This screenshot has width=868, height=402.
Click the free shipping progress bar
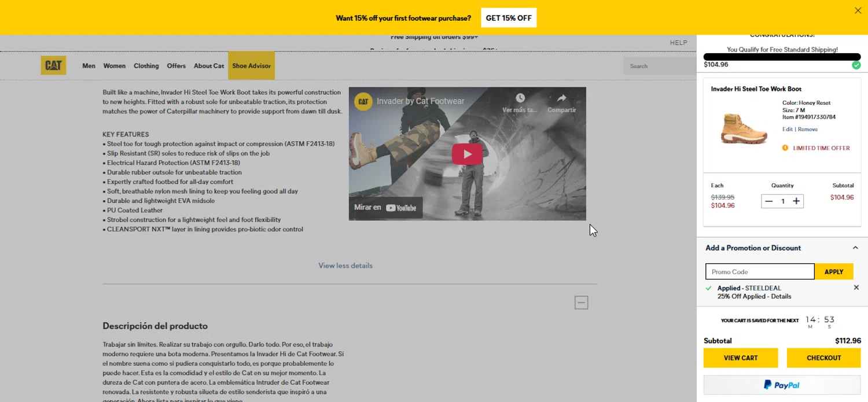782,57
